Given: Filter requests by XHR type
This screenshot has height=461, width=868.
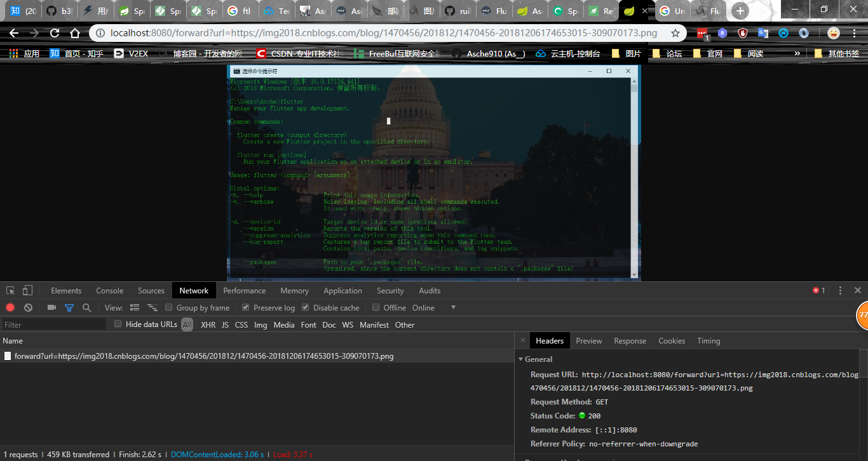Looking at the screenshot, I should [x=208, y=324].
